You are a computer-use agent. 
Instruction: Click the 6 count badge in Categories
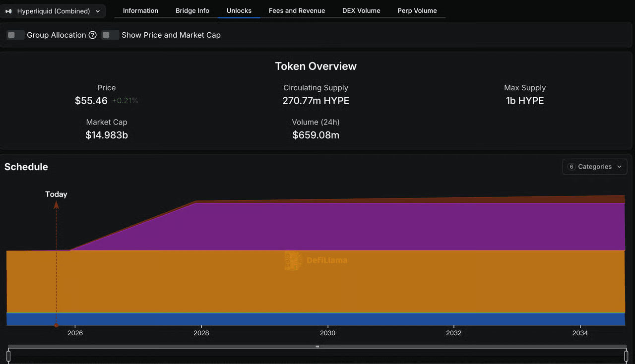(571, 167)
